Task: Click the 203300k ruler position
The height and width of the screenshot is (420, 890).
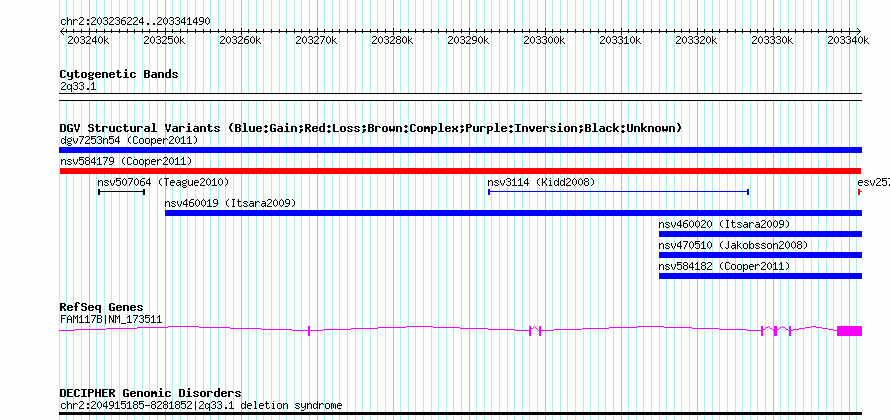Action: click(x=544, y=40)
